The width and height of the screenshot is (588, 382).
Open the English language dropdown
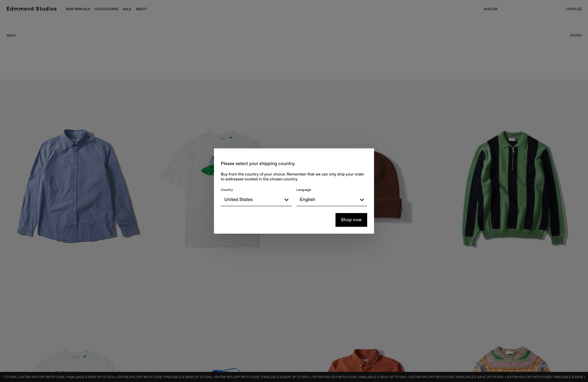click(331, 200)
